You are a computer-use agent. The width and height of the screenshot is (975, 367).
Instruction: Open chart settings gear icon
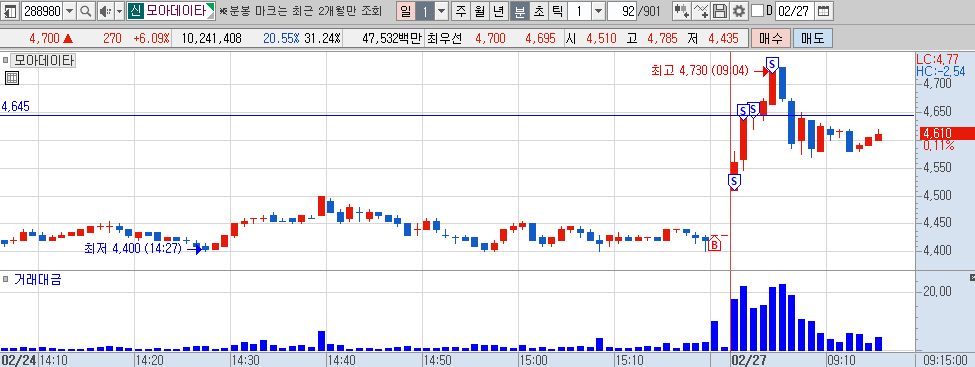[738, 11]
